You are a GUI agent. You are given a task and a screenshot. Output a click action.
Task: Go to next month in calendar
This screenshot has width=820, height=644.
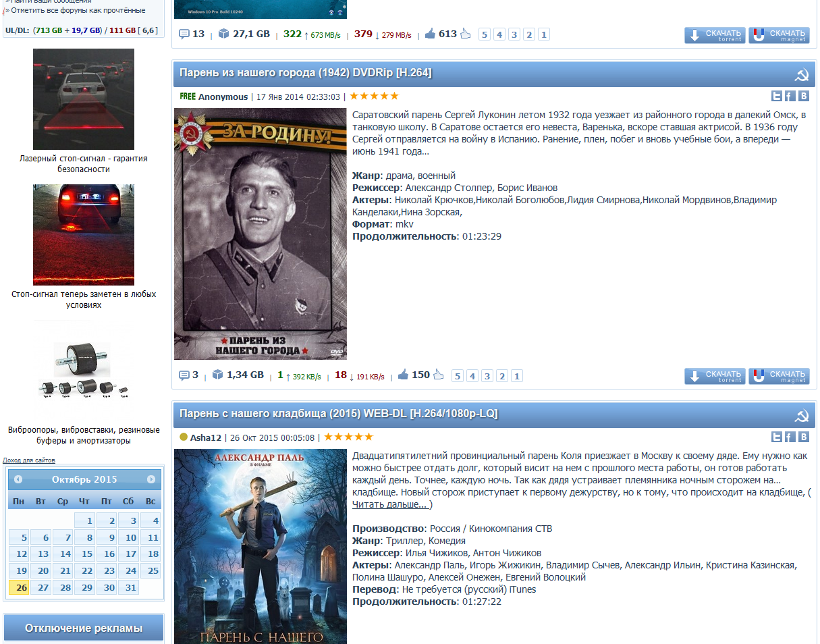(x=151, y=479)
